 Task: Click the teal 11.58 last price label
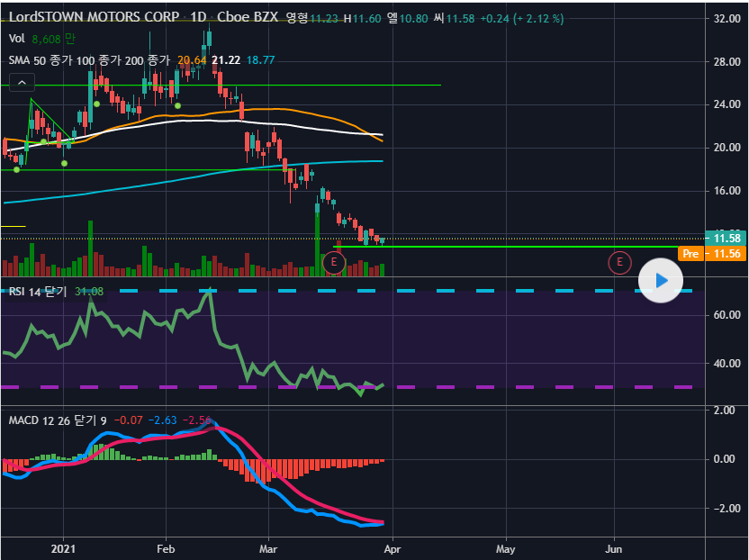pyautogui.click(x=725, y=239)
